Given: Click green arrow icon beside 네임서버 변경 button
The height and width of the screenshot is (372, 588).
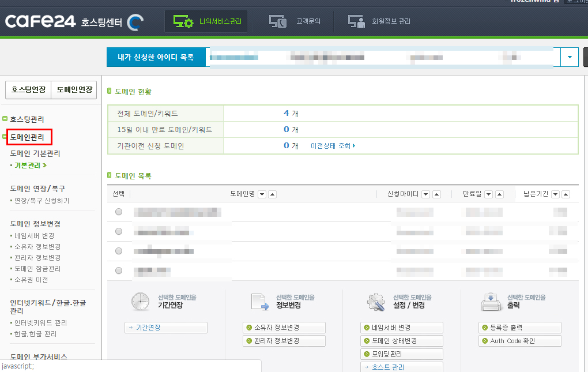Looking at the screenshot, I should coord(367,328).
